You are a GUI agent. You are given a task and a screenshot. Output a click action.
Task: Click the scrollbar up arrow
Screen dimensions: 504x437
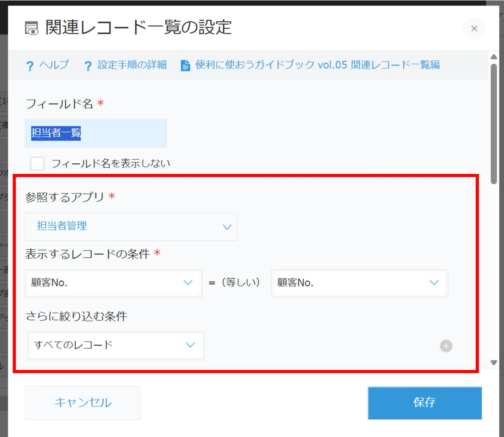(494, 57)
